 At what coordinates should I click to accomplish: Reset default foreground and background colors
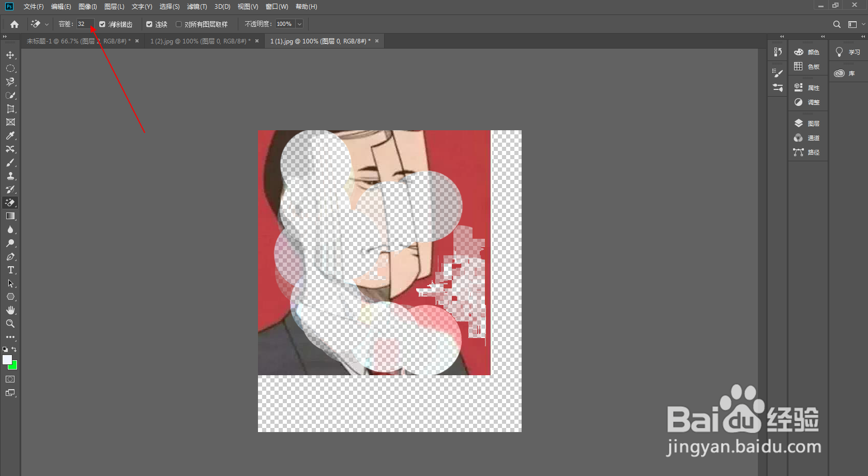(x=5, y=349)
